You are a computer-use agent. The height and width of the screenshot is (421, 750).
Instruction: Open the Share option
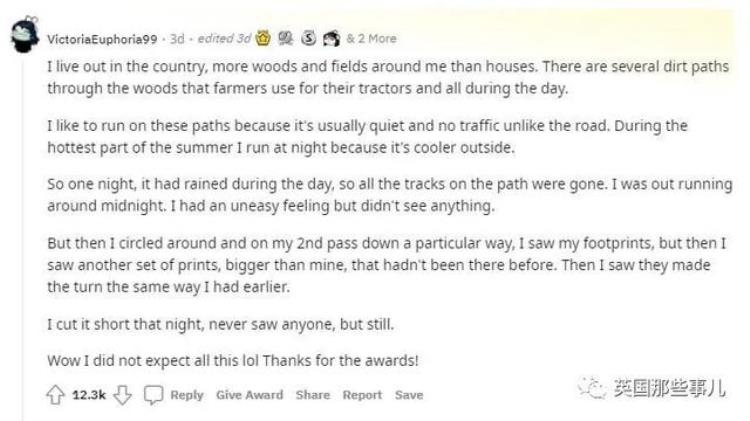point(312,395)
